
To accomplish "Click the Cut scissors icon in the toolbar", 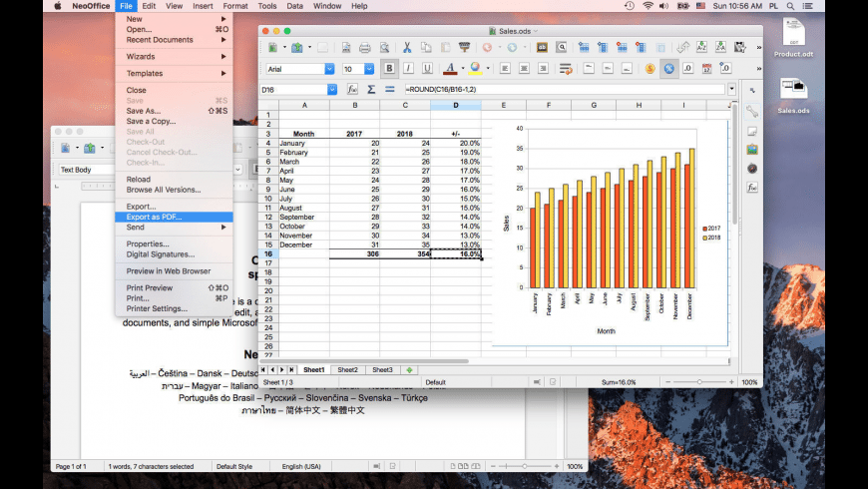I will point(407,47).
